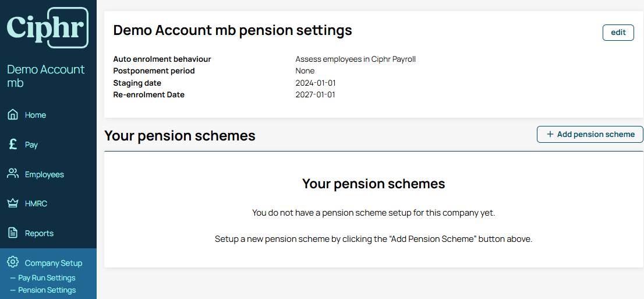Click the Employees people icon

click(13, 174)
